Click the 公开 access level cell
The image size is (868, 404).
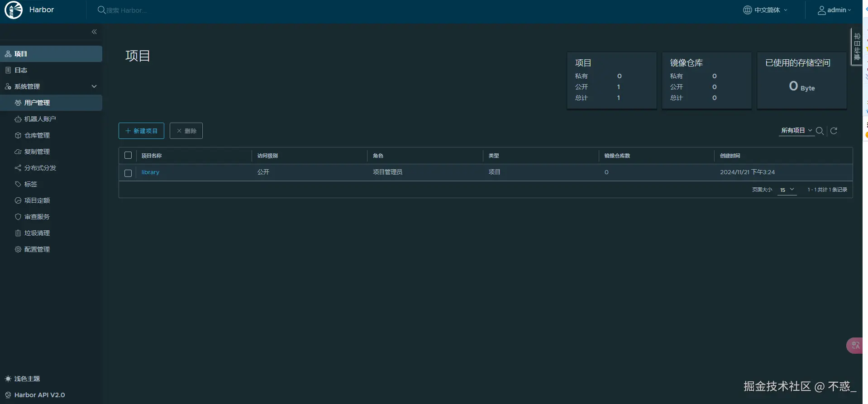click(x=263, y=172)
